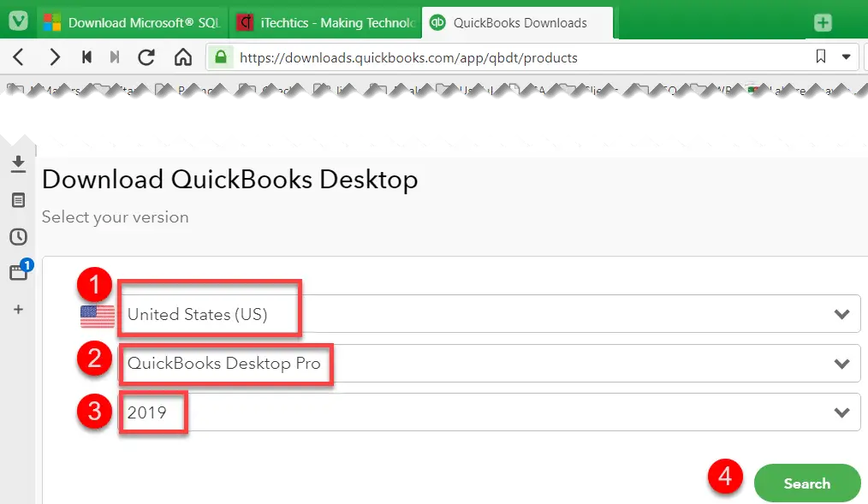Viewport: 868px width, 504px height.
Task: Click the green Search button
Action: tap(807, 483)
